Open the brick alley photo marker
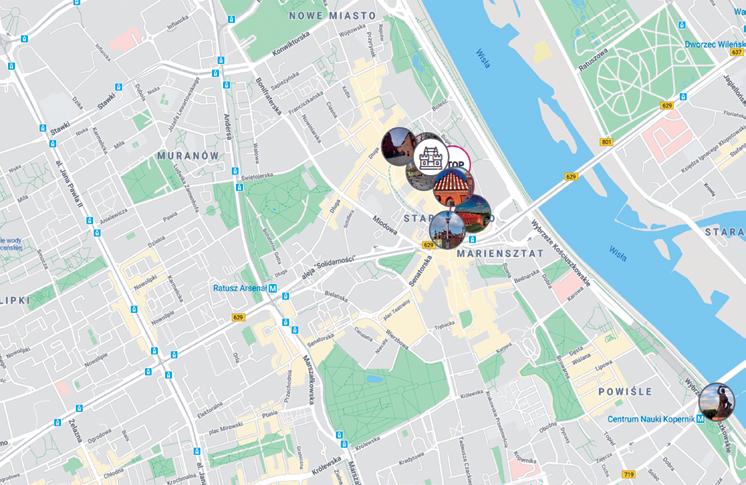Screen dimensions: 746x485 pos(398,146)
